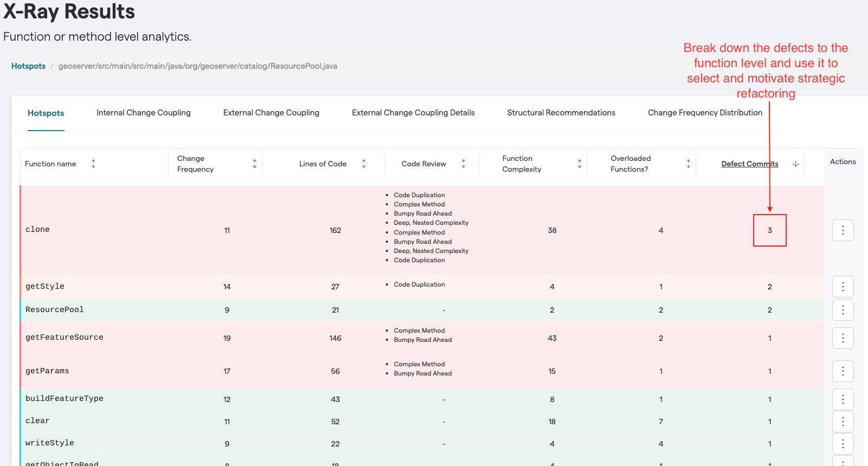Screen dimensions: 868x466
Task: Sort by Function Complexity column
Action: pos(579,164)
